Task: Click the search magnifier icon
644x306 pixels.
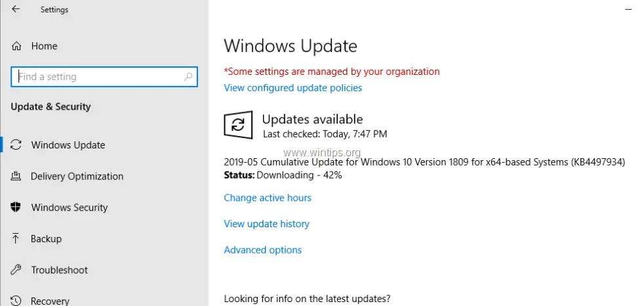Action: (x=188, y=76)
